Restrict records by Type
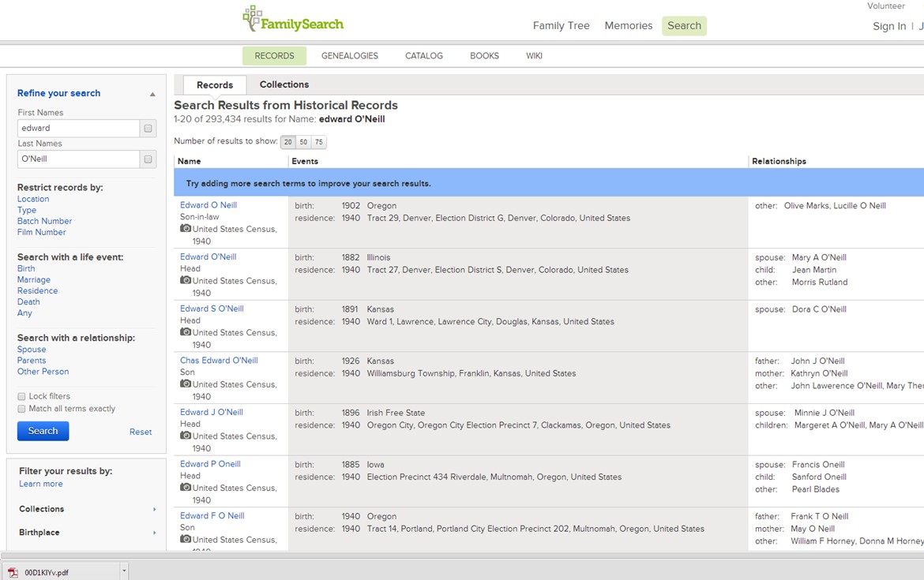This screenshot has height=580, width=924. point(27,210)
